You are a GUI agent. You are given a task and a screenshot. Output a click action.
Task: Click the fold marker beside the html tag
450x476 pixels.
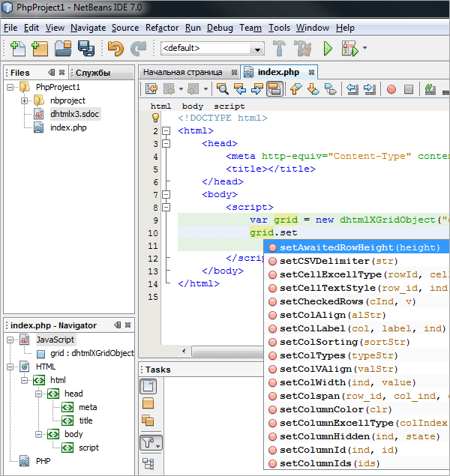(x=166, y=131)
